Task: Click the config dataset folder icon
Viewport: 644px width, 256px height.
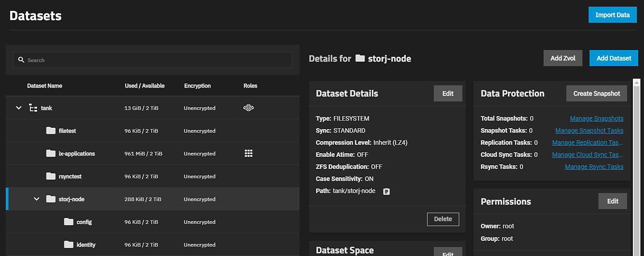Action: 68,222
